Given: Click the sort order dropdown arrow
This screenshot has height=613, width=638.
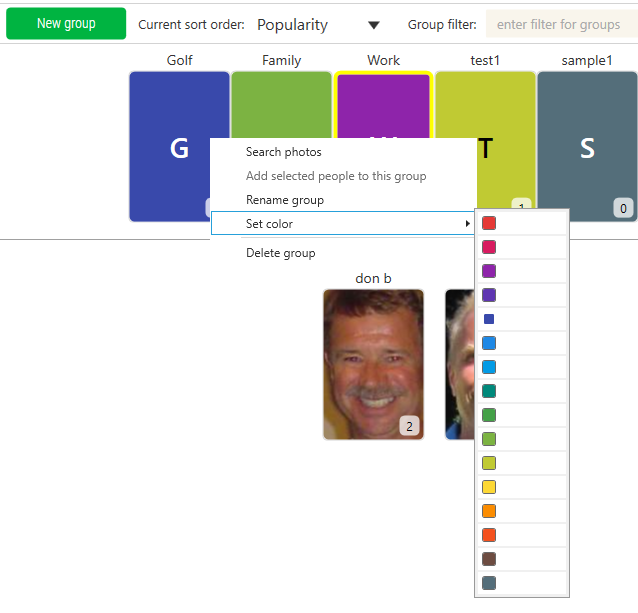Looking at the screenshot, I should click(x=374, y=25).
